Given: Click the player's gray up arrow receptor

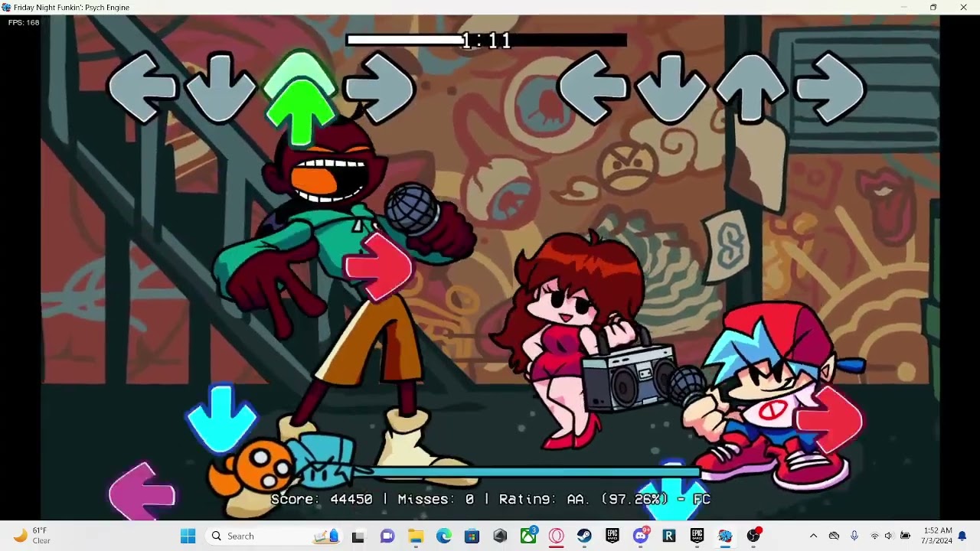Looking at the screenshot, I should [750, 89].
